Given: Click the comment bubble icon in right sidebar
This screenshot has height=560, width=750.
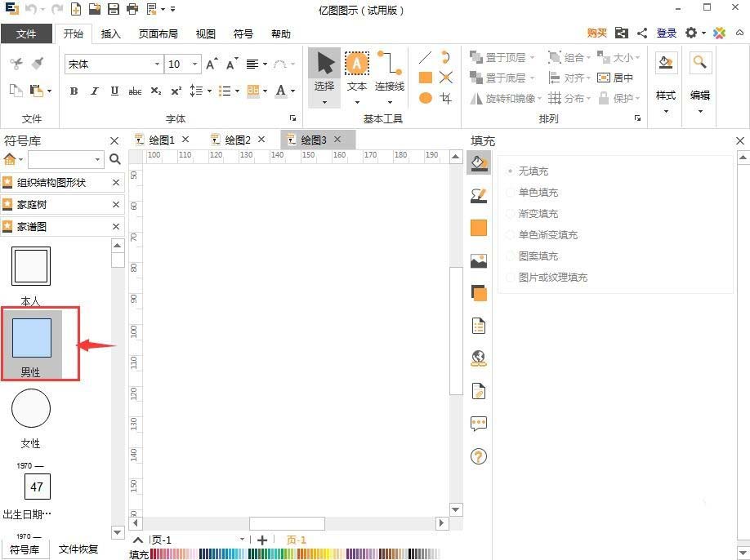Looking at the screenshot, I should click(478, 423).
